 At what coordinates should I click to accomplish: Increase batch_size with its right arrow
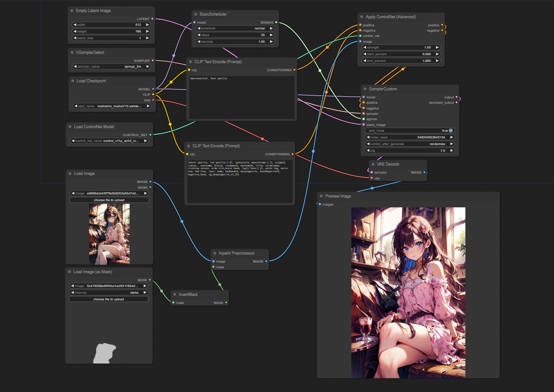147,38
